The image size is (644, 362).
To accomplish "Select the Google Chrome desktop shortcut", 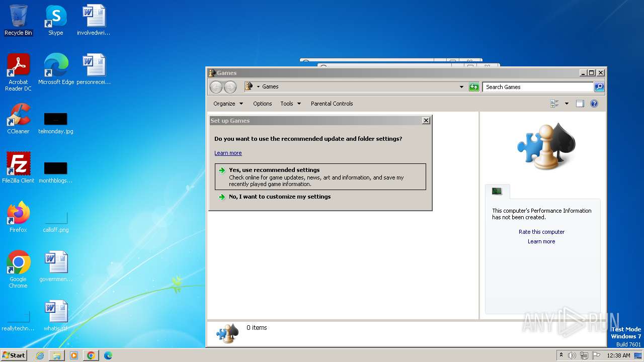I will (18, 269).
